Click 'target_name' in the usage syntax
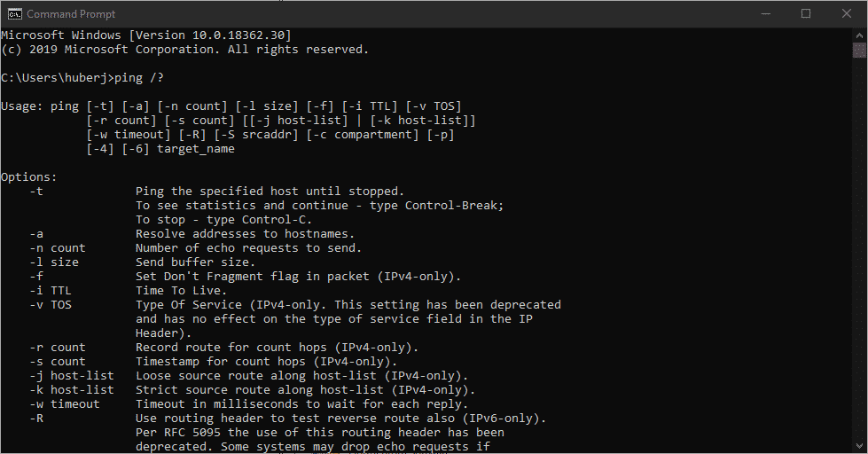Image resolution: width=868 pixels, height=454 pixels. (x=196, y=149)
